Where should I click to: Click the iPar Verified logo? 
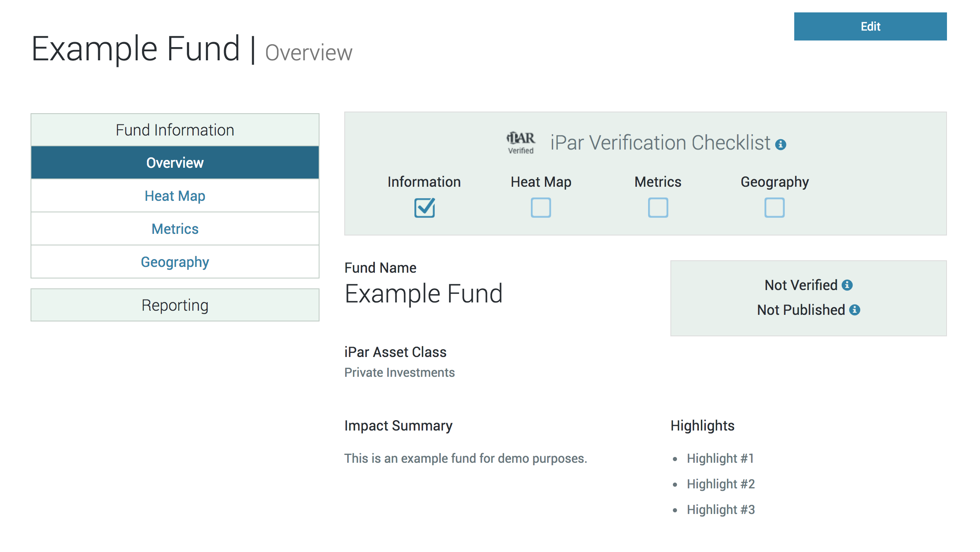521,143
